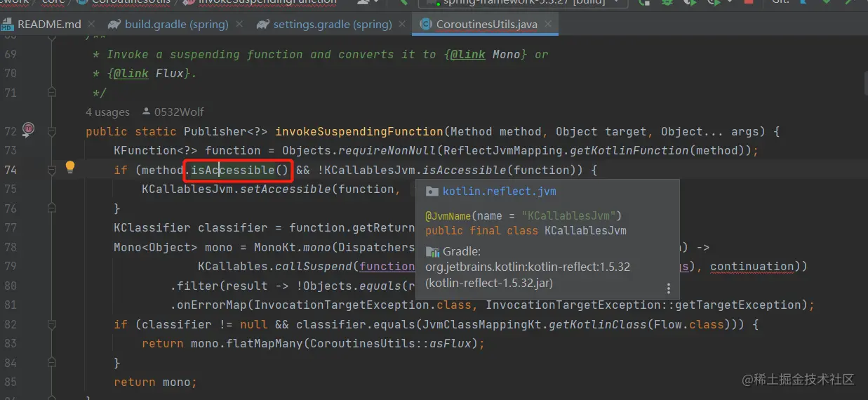Click the Gradle elephant icon on settings.gradle tab
This screenshot has width=868, height=400.
[263, 24]
